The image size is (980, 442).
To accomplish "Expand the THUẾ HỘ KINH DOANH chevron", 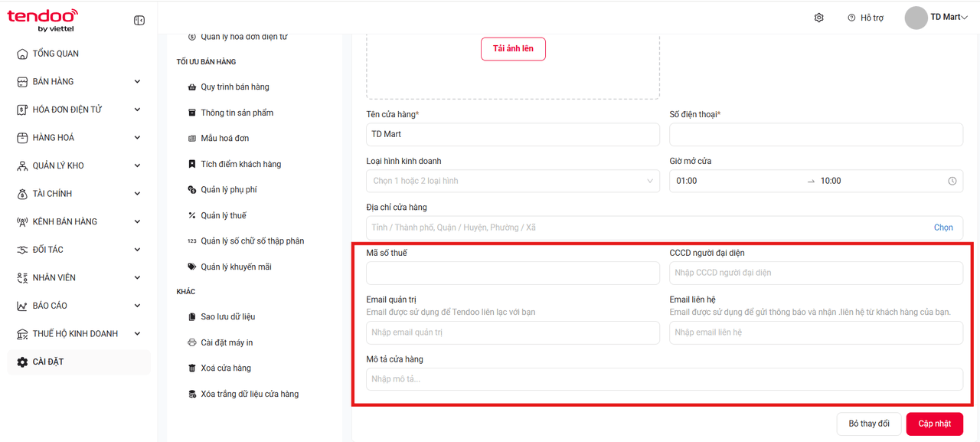I will 138,334.
